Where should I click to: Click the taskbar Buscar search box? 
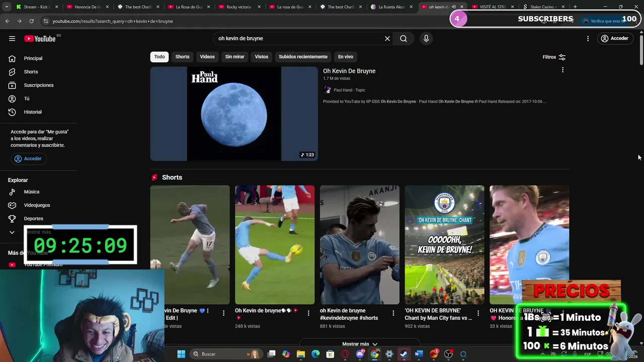(x=226, y=354)
